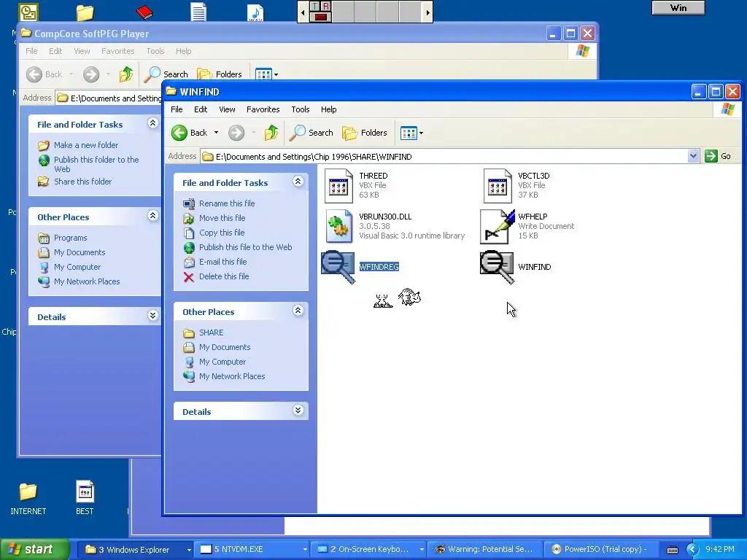
Task: Click Search in SoftPEG Player toolbar
Action: 166,74
